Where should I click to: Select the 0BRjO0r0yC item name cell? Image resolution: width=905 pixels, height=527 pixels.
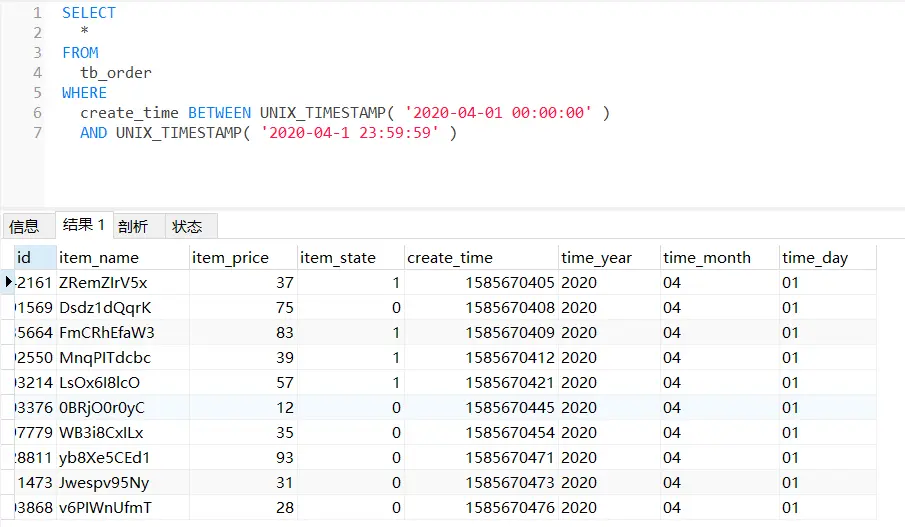[123, 408]
